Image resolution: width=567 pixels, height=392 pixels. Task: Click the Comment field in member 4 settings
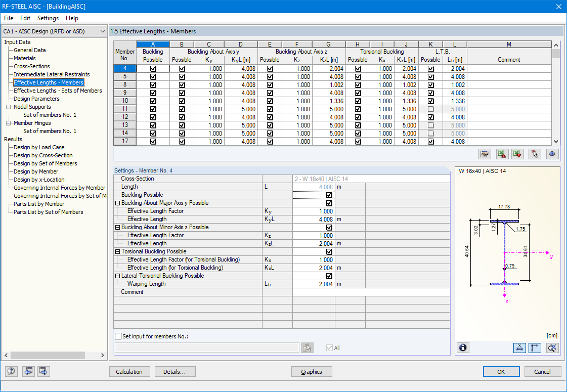tap(371, 292)
